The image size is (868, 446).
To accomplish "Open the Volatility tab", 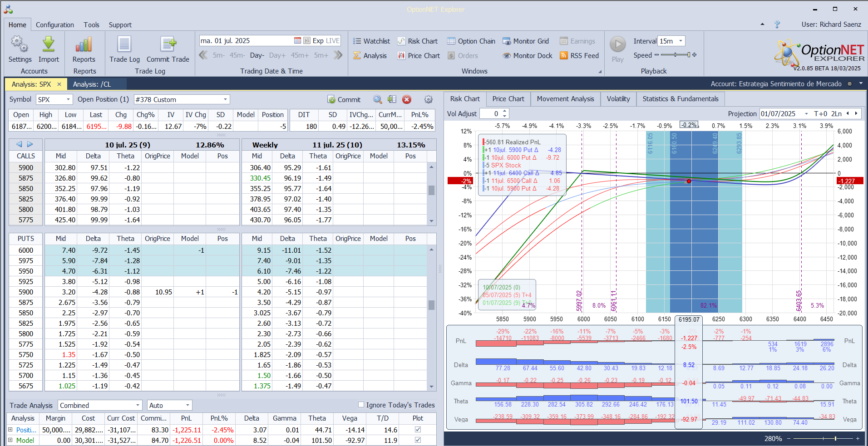I will pos(618,99).
